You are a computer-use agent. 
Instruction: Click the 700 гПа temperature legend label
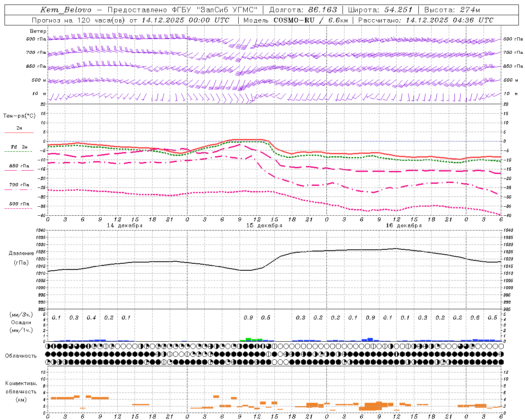19,185
